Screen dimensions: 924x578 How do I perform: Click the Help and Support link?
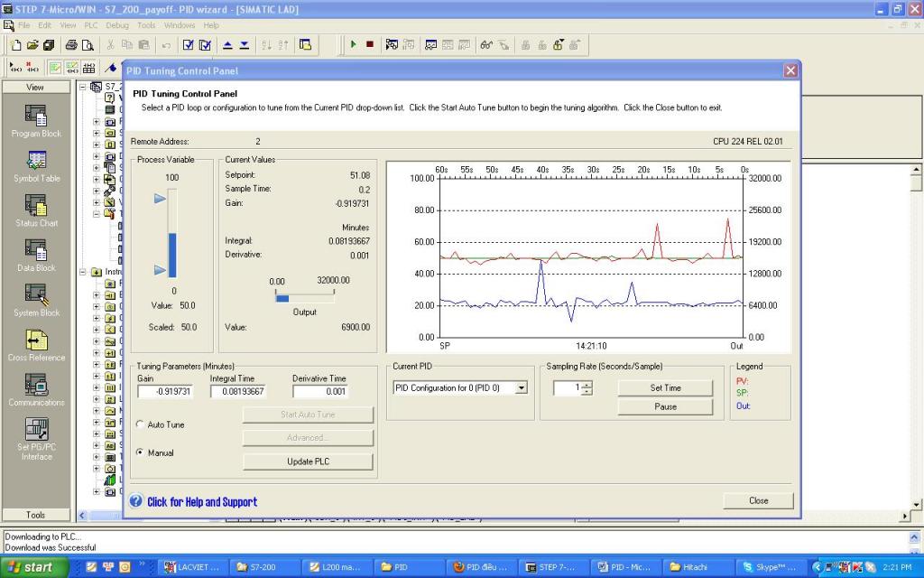pos(202,502)
